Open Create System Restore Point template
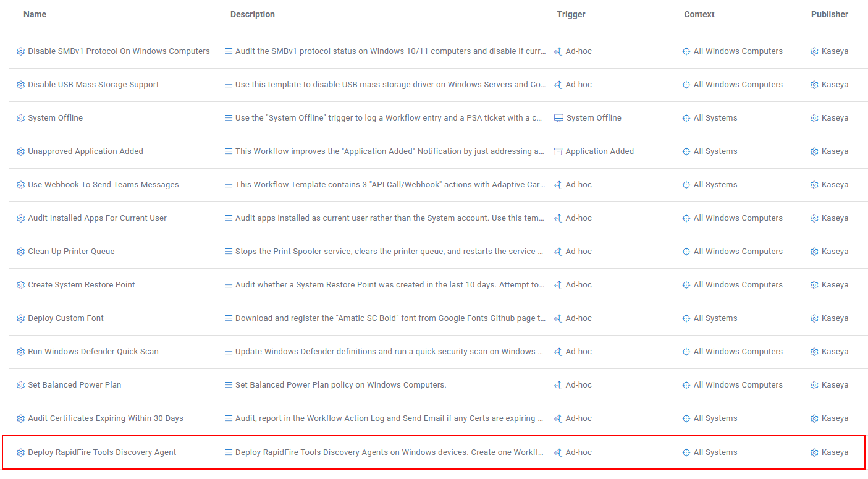The height and width of the screenshot is (479, 868). (81, 285)
